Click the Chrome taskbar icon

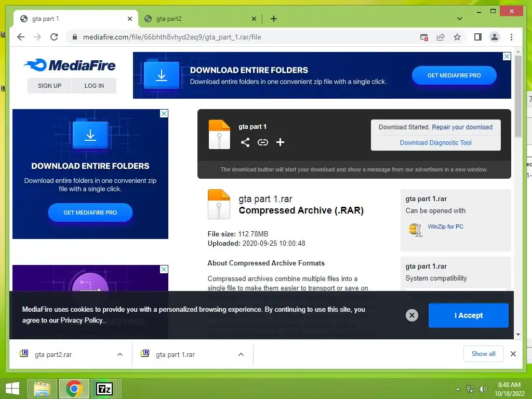(74, 389)
